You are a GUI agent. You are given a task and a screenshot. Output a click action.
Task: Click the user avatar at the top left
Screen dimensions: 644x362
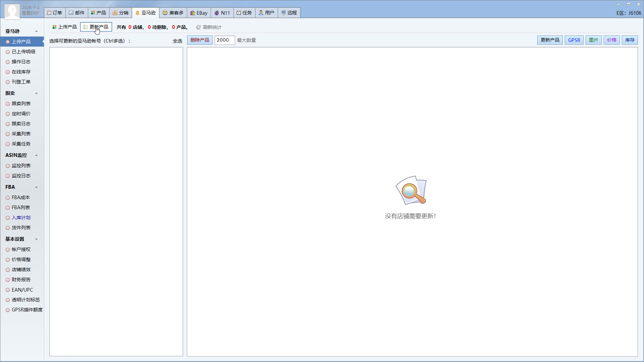tap(12, 11)
